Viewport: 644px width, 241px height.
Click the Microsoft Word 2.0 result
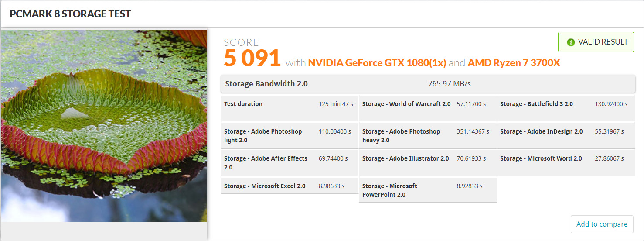tap(566, 163)
